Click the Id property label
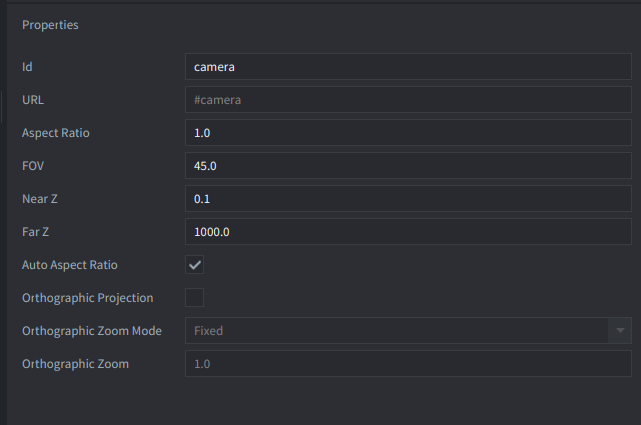Viewport: 641px width, 425px height. [28, 67]
